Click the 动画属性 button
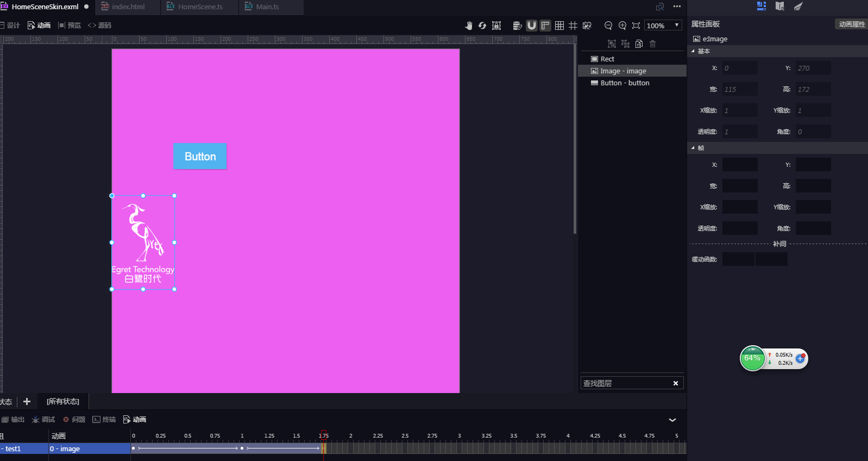Image resolution: width=868 pixels, height=461 pixels. [851, 24]
